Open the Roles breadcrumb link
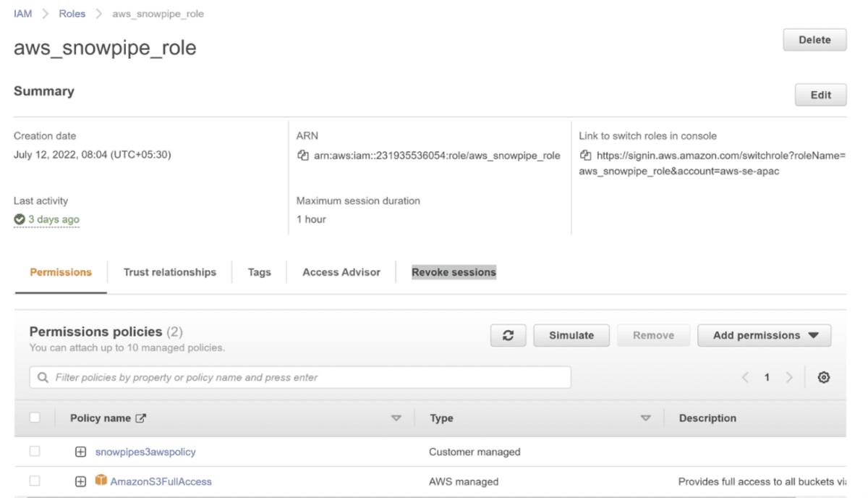This screenshot has height=498, width=868. pyautogui.click(x=72, y=13)
